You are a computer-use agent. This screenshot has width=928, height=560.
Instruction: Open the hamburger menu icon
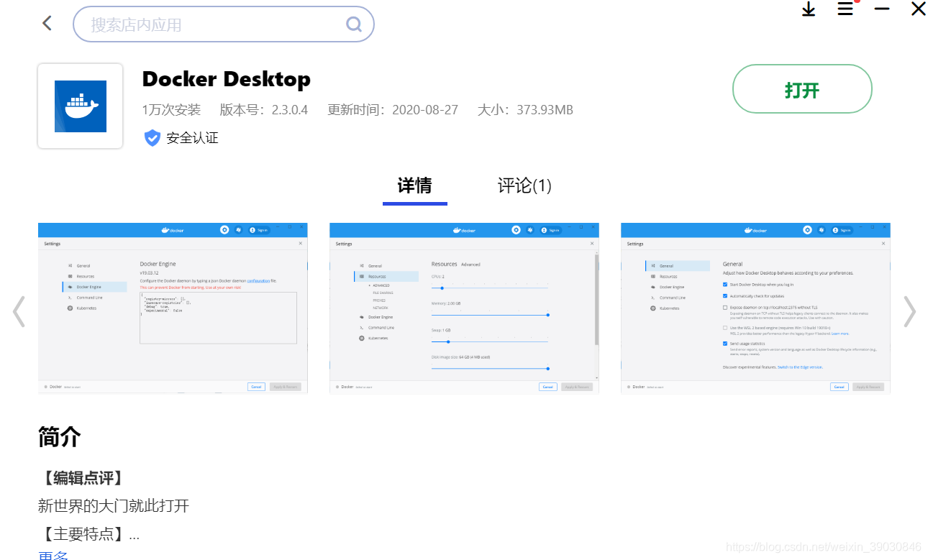(845, 9)
